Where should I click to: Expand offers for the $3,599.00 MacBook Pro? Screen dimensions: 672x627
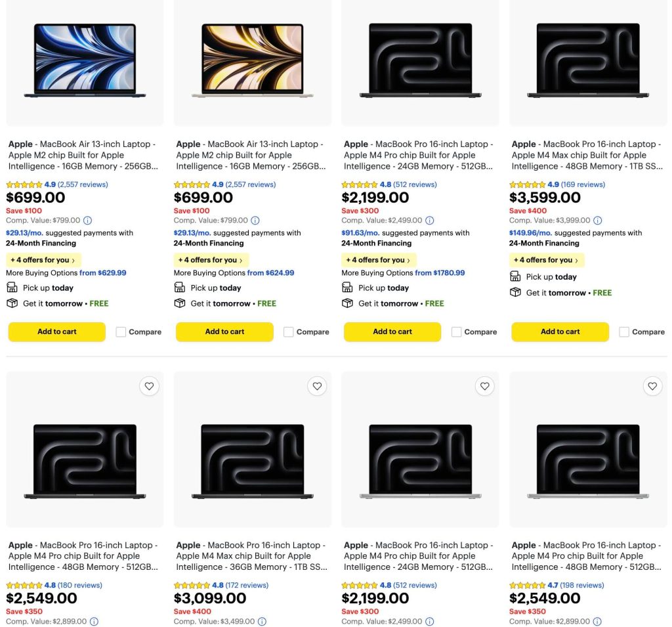[546, 260]
